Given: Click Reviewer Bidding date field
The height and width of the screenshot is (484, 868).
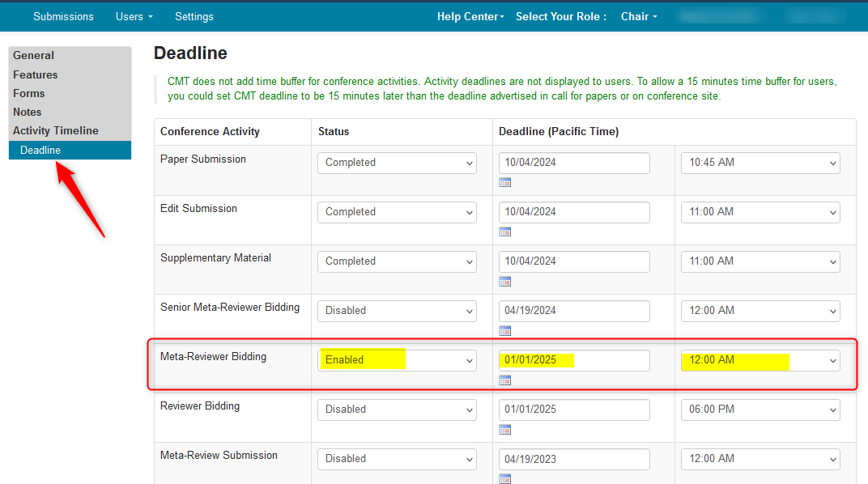Looking at the screenshot, I should [x=574, y=410].
